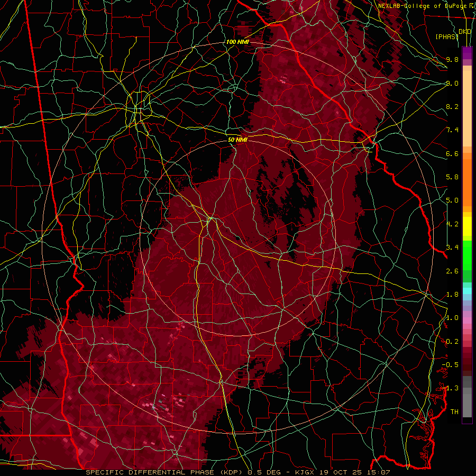Click the 3.4 scale value
Viewport: 476px width, 476px height.
click(x=452, y=248)
